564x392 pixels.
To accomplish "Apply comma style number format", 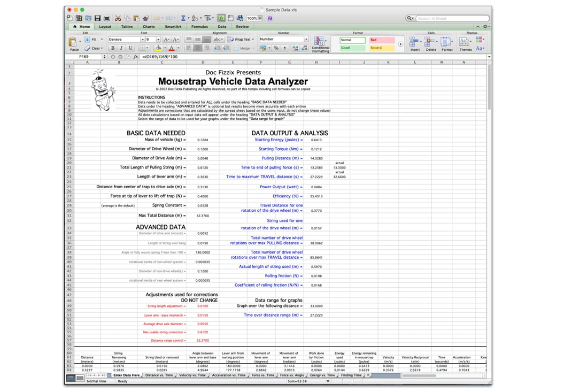I will 285,48.
